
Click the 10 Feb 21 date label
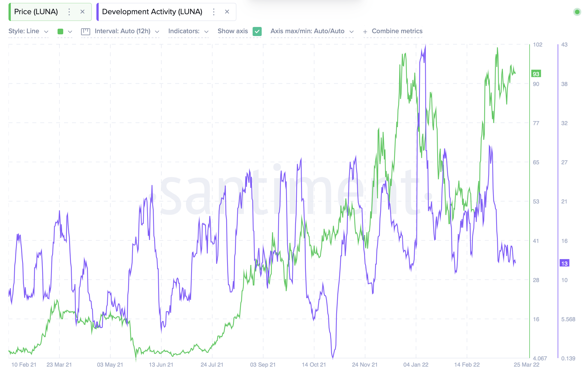(24, 365)
